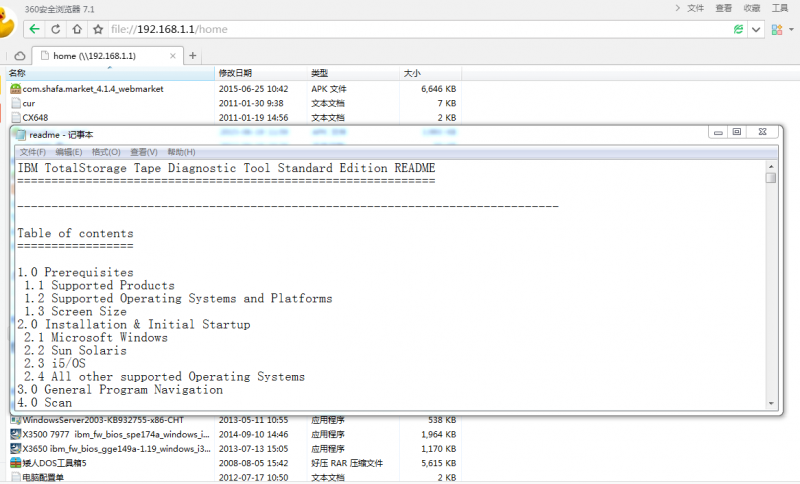Open the 收藏 browser menu
Viewport: 800px width, 484px height.
tap(752, 8)
